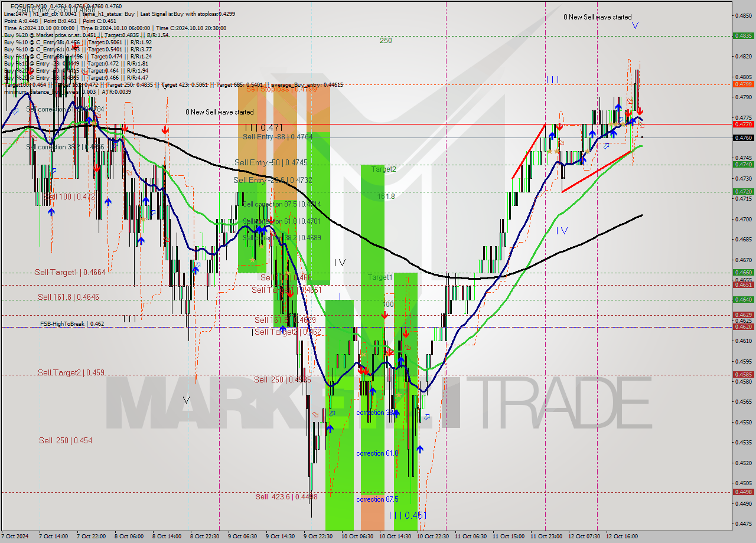The width and height of the screenshot is (756, 543).
Task: Click the '| | | 0.471' wave label
Action: tap(263, 127)
